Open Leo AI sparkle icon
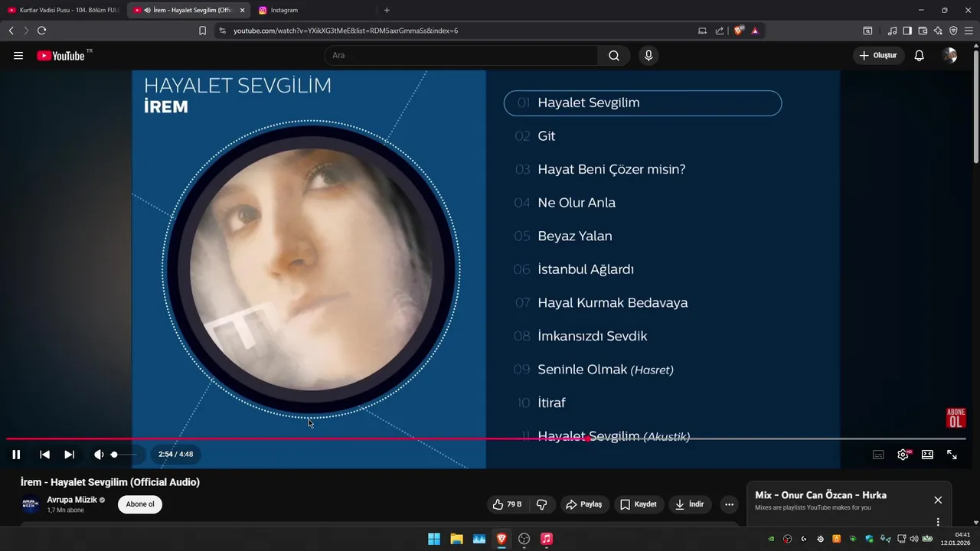This screenshot has width=980, height=551. pos(938,31)
